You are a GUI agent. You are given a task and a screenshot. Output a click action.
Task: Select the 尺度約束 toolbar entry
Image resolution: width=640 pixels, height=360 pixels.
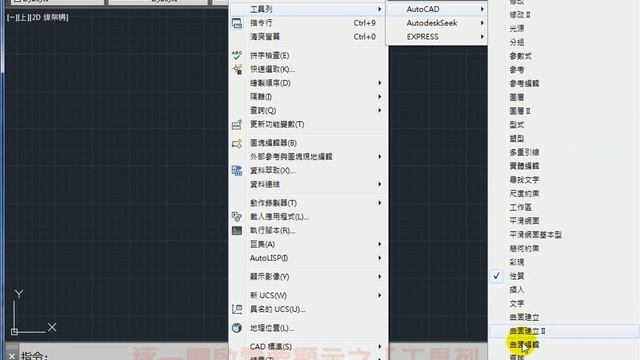pyautogui.click(x=524, y=193)
